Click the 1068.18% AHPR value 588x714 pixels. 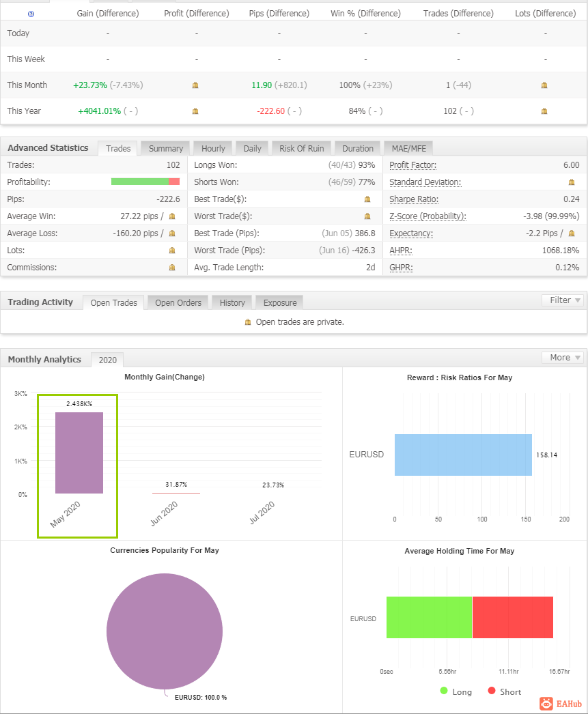[561, 251]
